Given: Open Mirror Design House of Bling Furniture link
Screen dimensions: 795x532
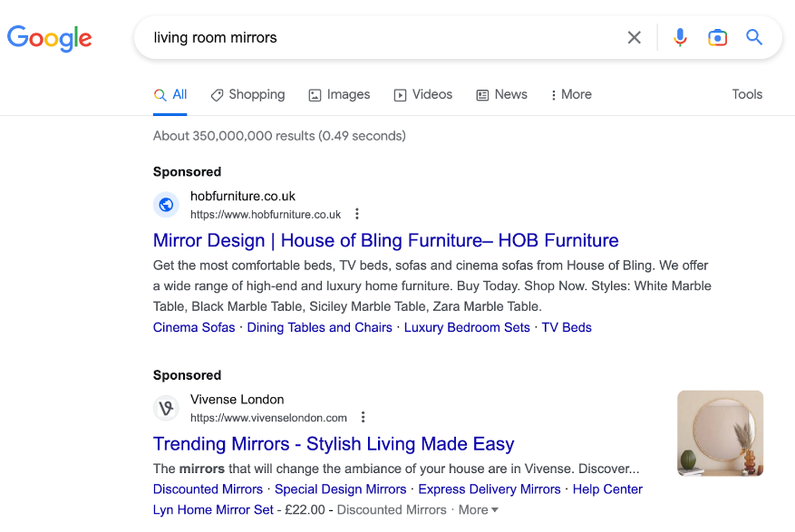Looking at the screenshot, I should 386,240.
